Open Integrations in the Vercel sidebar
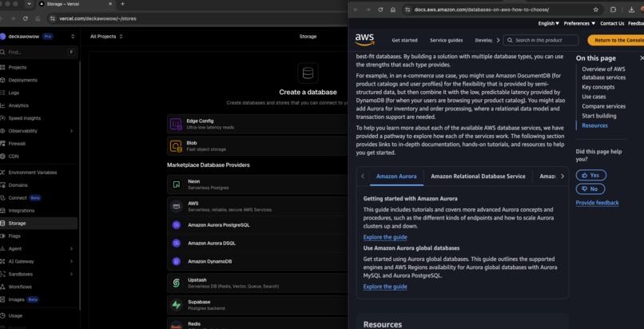 coord(22,211)
